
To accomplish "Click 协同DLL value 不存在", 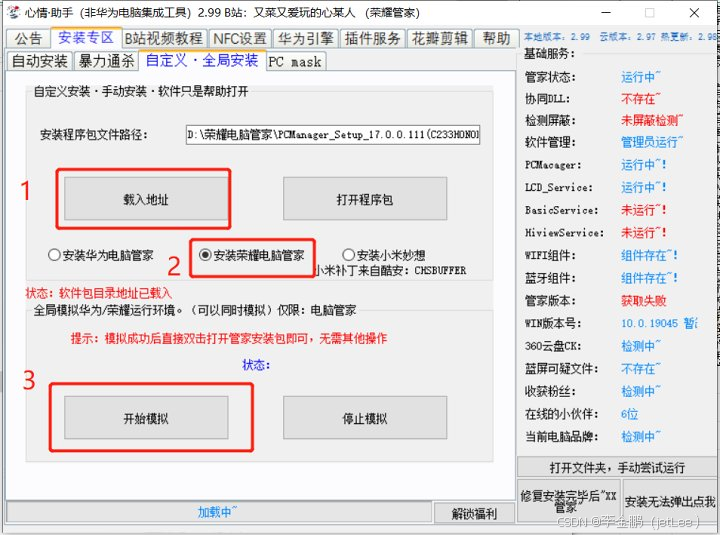I will [x=641, y=98].
